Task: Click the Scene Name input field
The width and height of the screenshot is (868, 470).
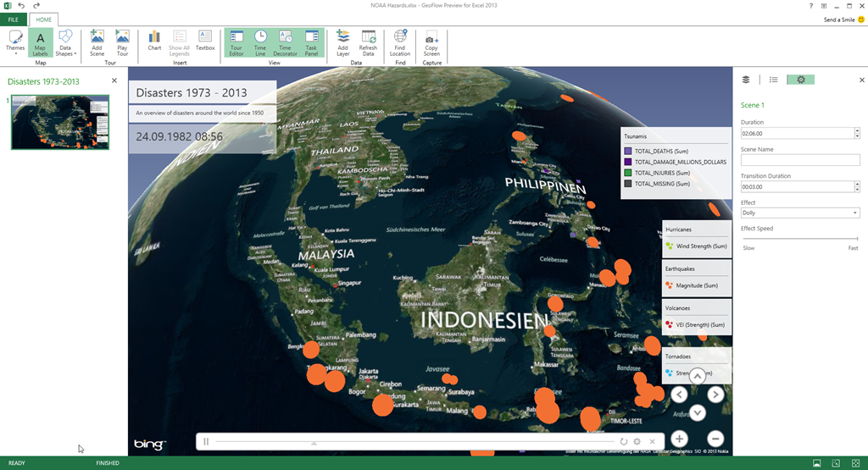Action: (799, 159)
